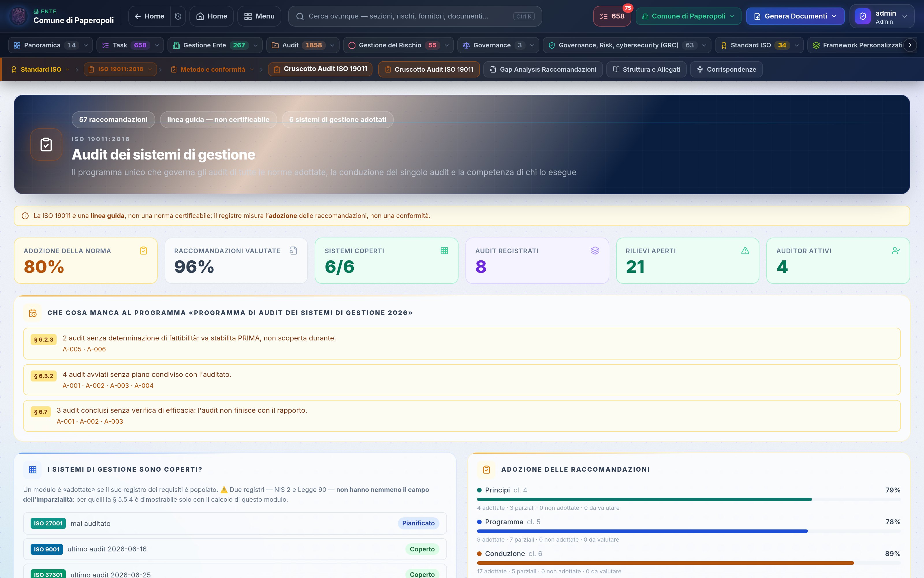The height and width of the screenshot is (578, 924).
Task: Click the grid icon beside I sistemi di gestione heading
Action: (33, 469)
